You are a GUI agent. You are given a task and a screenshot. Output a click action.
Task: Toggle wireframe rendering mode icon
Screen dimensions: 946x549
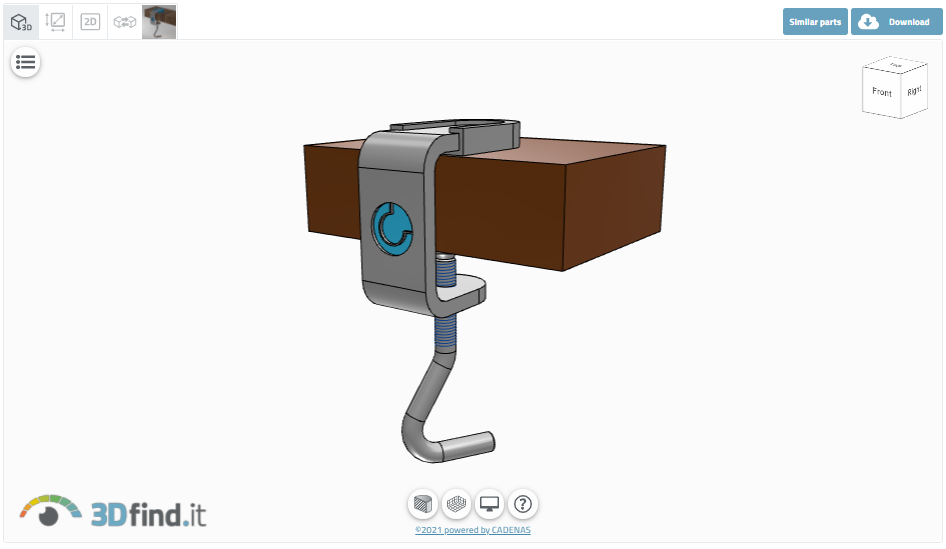click(x=456, y=504)
